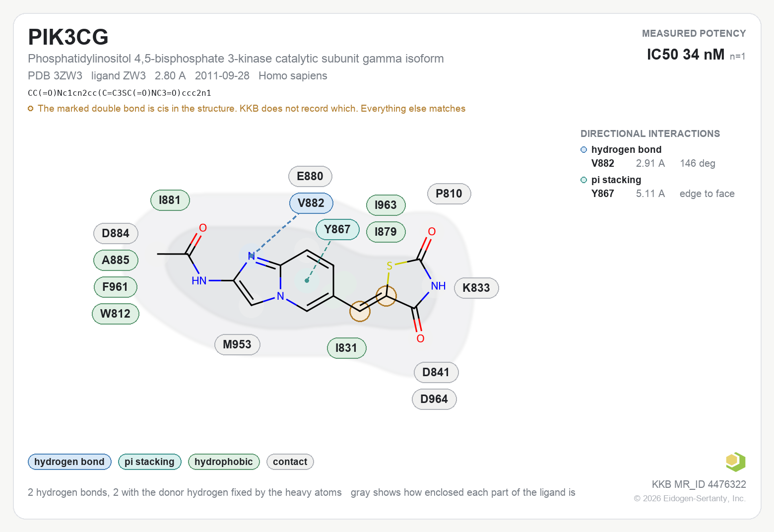Click ligand ZW3 label text

(119, 76)
